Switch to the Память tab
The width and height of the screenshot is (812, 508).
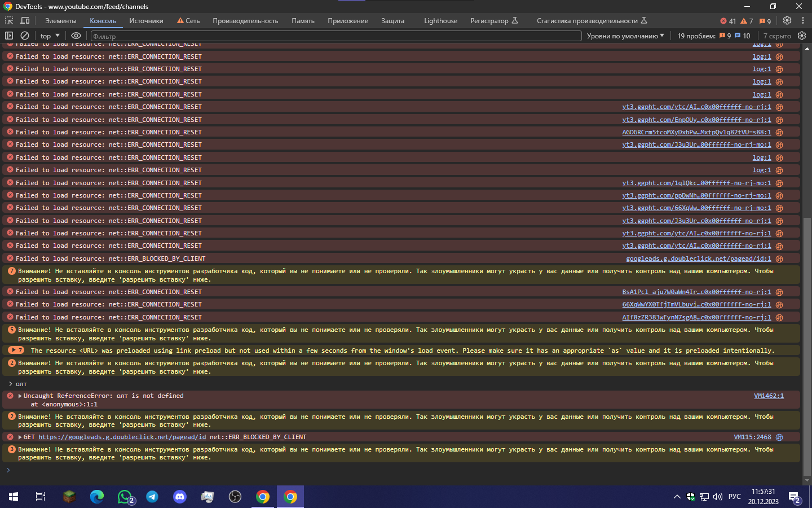[x=303, y=21]
